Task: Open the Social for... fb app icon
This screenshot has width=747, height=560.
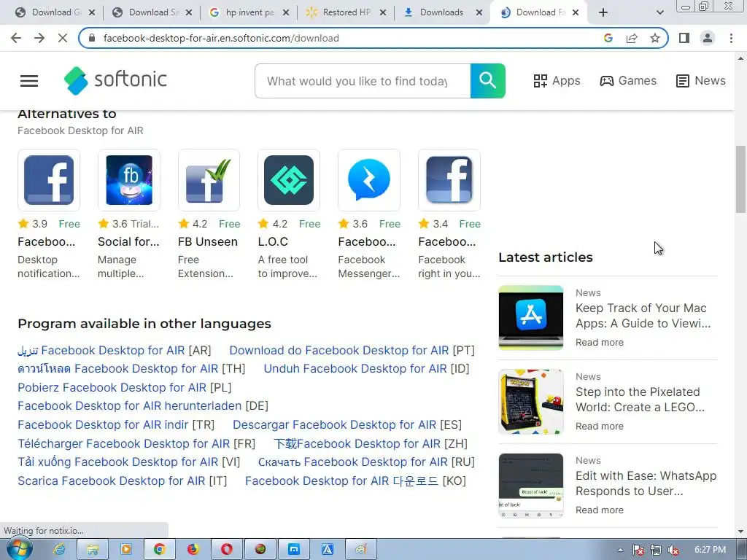Action: pos(129,180)
